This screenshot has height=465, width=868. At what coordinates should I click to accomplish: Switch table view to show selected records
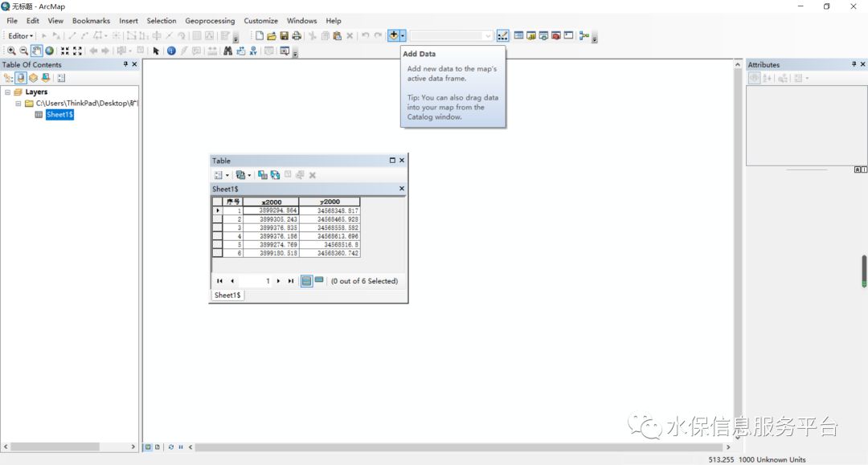pyautogui.click(x=319, y=281)
